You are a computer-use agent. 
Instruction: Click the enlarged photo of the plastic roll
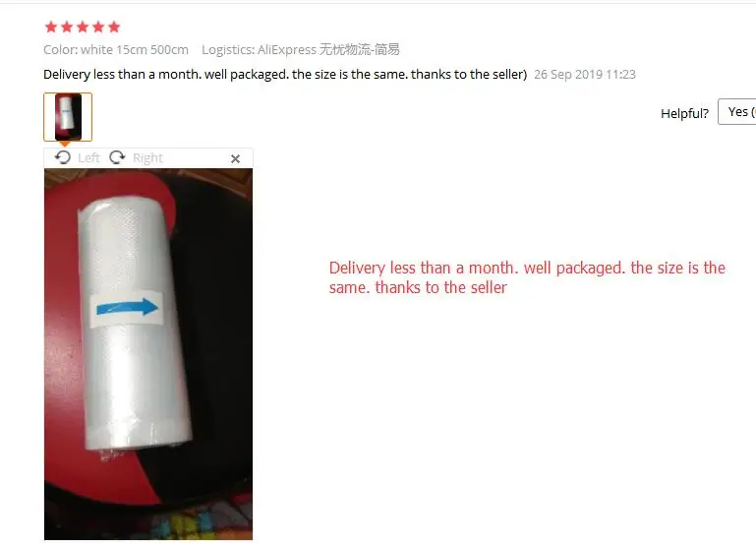[148, 354]
